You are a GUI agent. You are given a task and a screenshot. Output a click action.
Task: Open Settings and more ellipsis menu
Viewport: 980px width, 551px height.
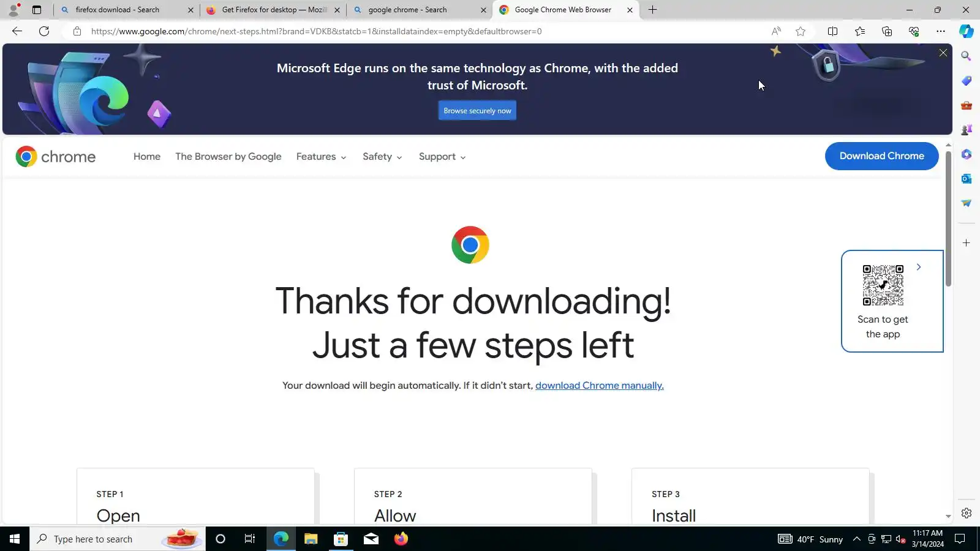[x=941, y=31]
